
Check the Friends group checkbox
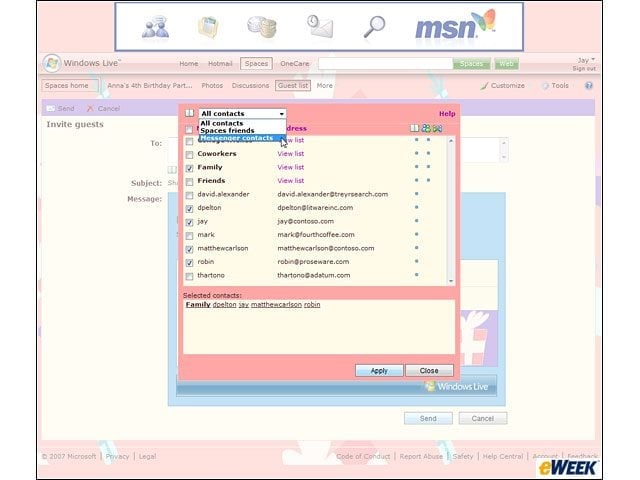coord(189,182)
